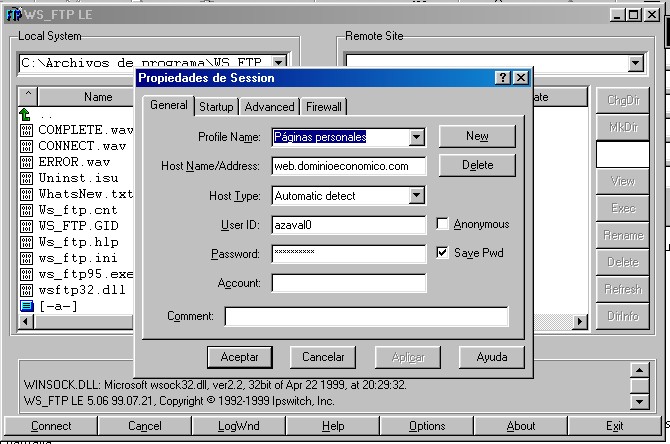Select the CONNECT.wav file icon
The image size is (670, 444).
click(x=26, y=146)
